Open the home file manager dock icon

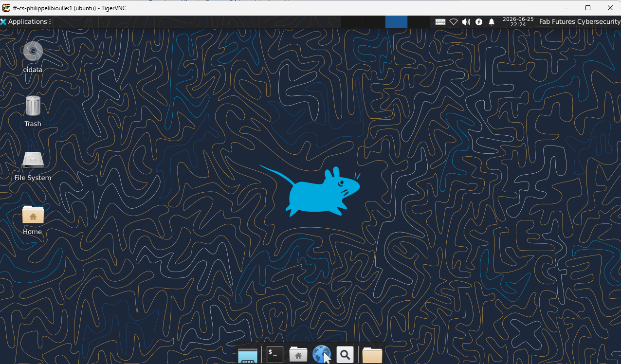[298, 355]
